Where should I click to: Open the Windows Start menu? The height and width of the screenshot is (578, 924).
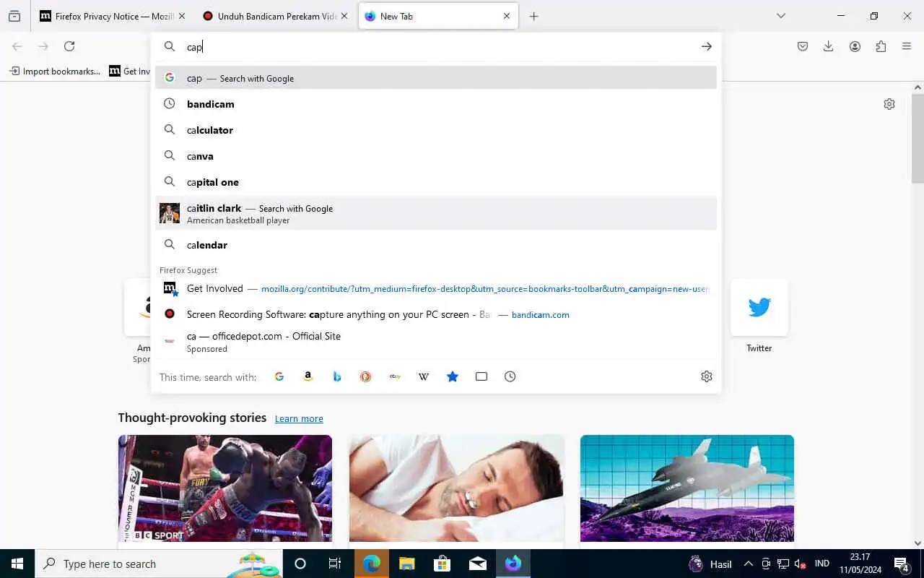tap(17, 564)
